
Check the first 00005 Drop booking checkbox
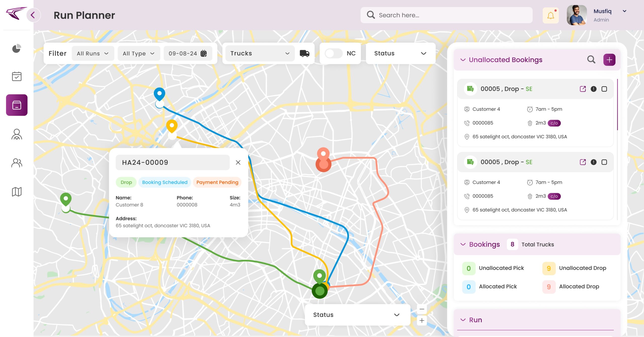tap(604, 89)
